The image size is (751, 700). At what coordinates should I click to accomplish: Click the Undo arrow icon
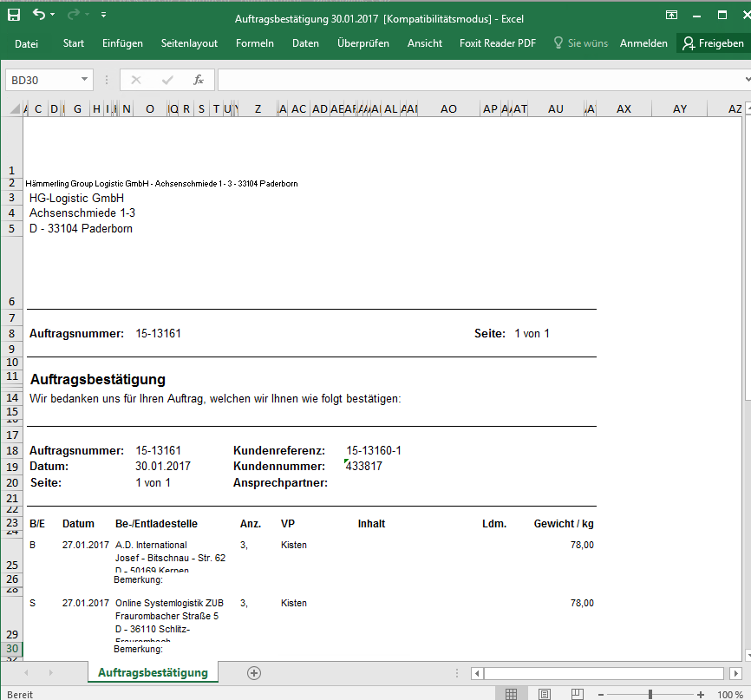click(x=39, y=15)
